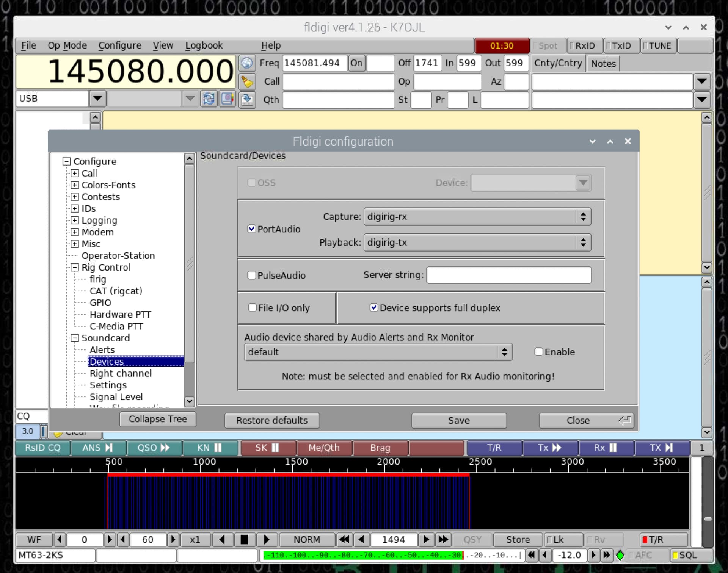
Task: Click double-left arrow before -12.0 value
Action: pos(532,555)
